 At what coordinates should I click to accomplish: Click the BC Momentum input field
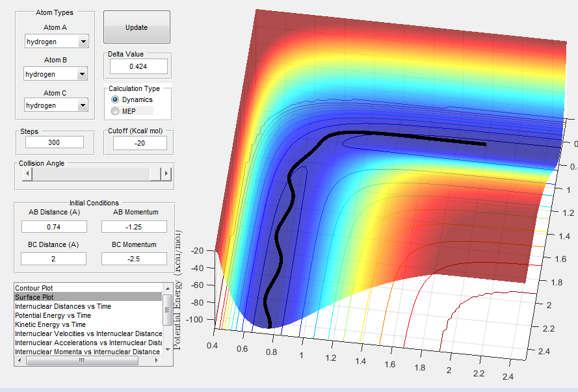(x=134, y=259)
